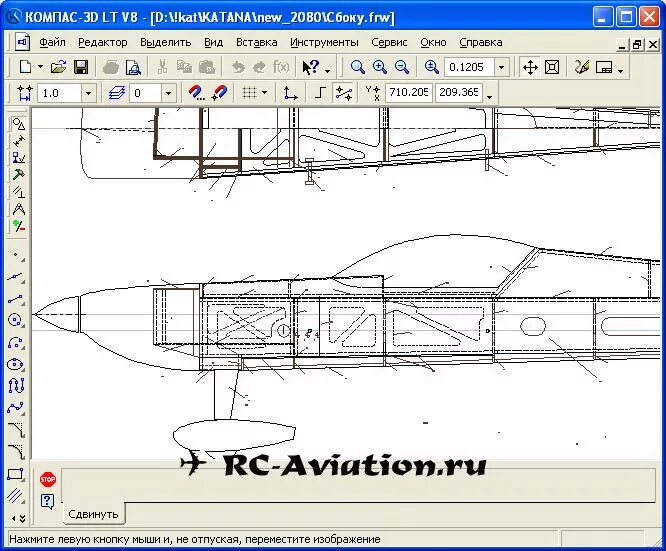The height and width of the screenshot is (551, 666).
Task: Open snap settings magnet icon with dots
Action: [196, 93]
